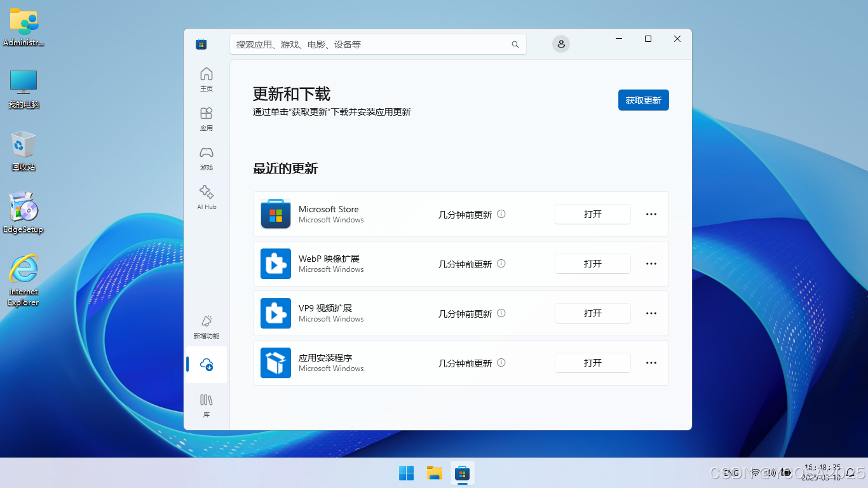Viewport: 868px width, 488px height.
Task: Open more options for WebP 映像扩展 row
Action: click(x=651, y=264)
